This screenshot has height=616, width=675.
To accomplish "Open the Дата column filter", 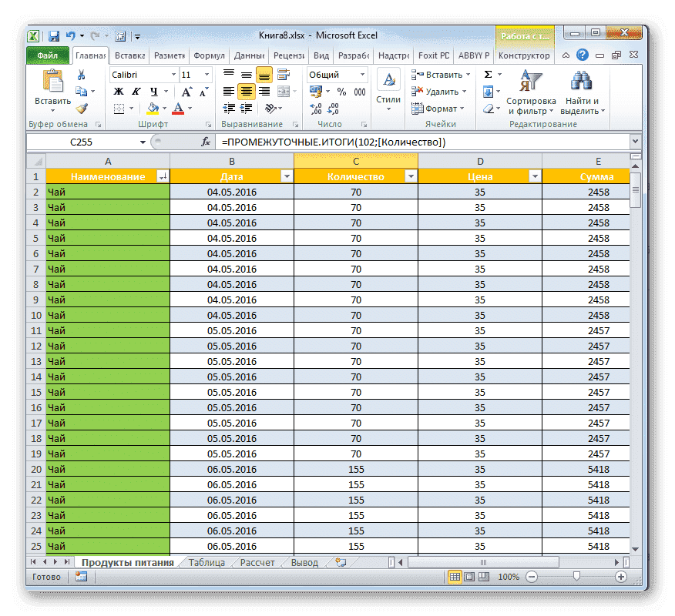I will 287,176.
